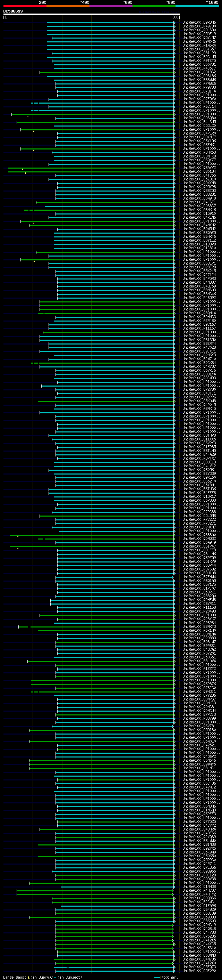Click the orange ~40% legend segment
222x980 pixels.
click(x=68, y=7)
